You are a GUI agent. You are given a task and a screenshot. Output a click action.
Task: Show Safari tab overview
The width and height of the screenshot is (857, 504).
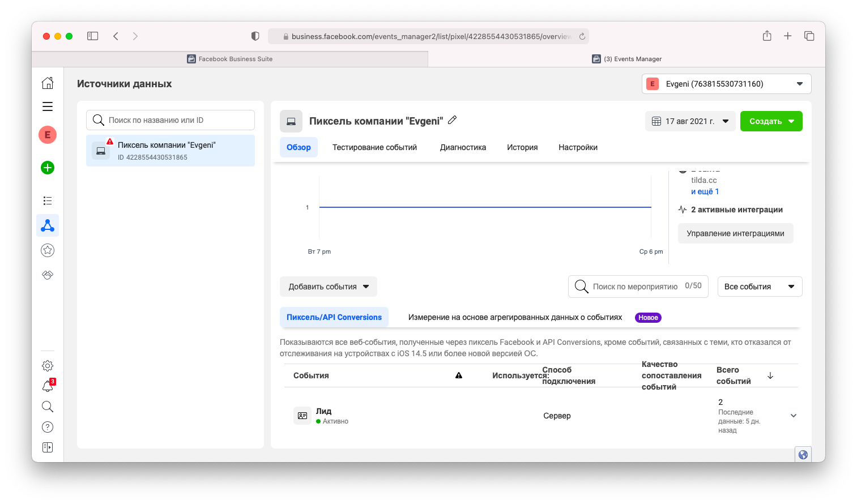click(x=809, y=36)
